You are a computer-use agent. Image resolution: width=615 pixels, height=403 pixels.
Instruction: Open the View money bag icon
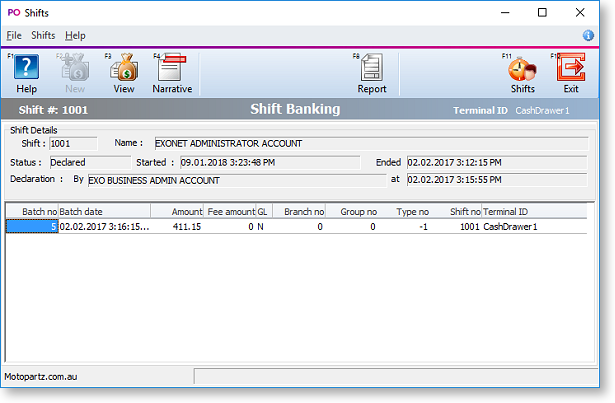[123, 74]
